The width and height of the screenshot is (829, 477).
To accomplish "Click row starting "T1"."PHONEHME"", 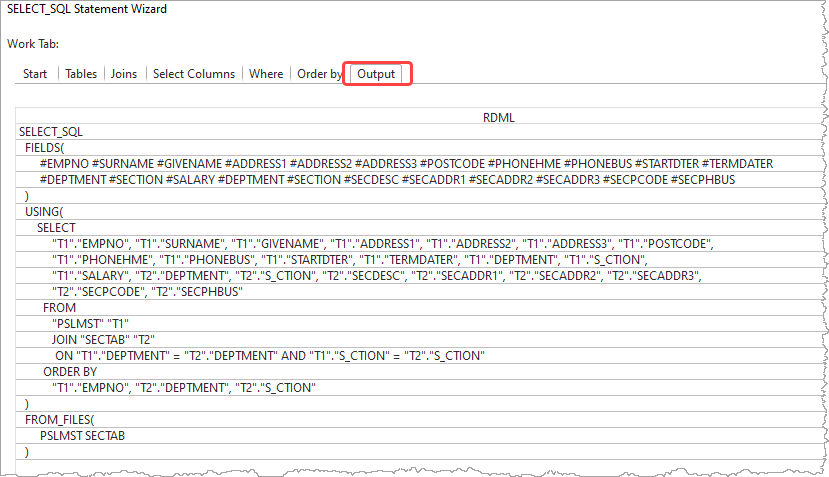I will (422, 260).
